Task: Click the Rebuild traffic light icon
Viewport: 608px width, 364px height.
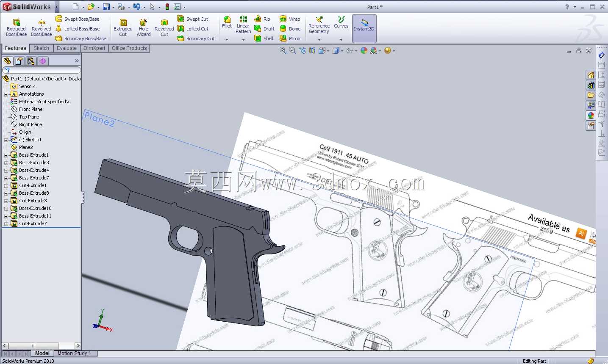Action: coord(167,7)
